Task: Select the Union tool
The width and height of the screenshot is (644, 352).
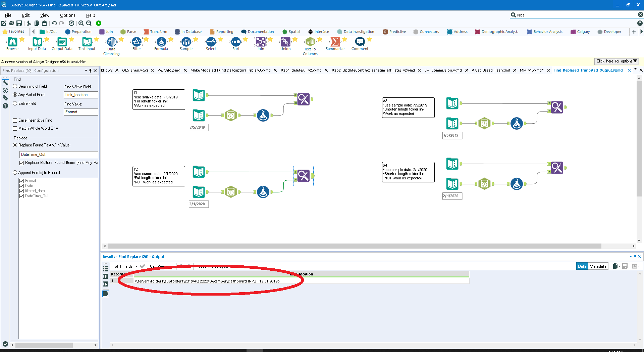Action: (285, 42)
